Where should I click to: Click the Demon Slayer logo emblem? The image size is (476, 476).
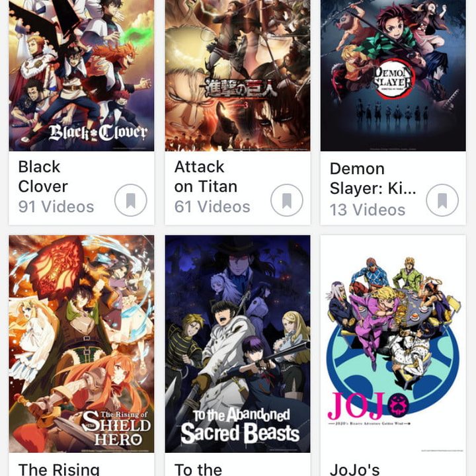pyautogui.click(x=394, y=80)
